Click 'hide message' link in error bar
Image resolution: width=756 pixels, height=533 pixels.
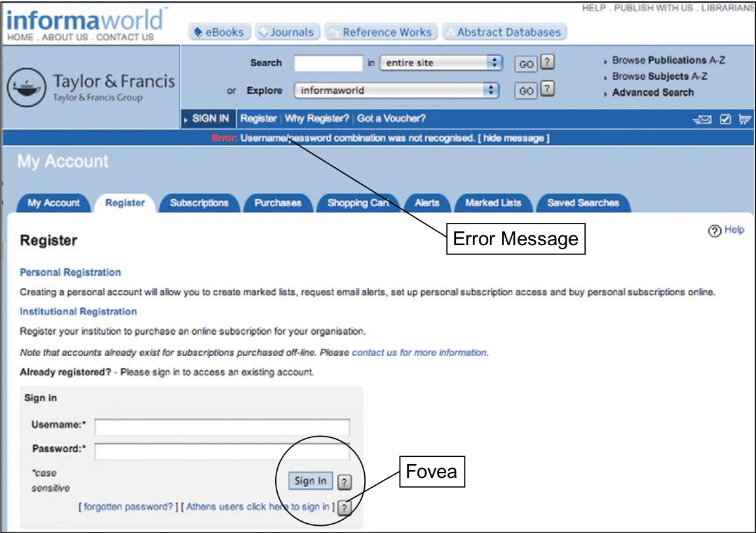click(x=514, y=138)
